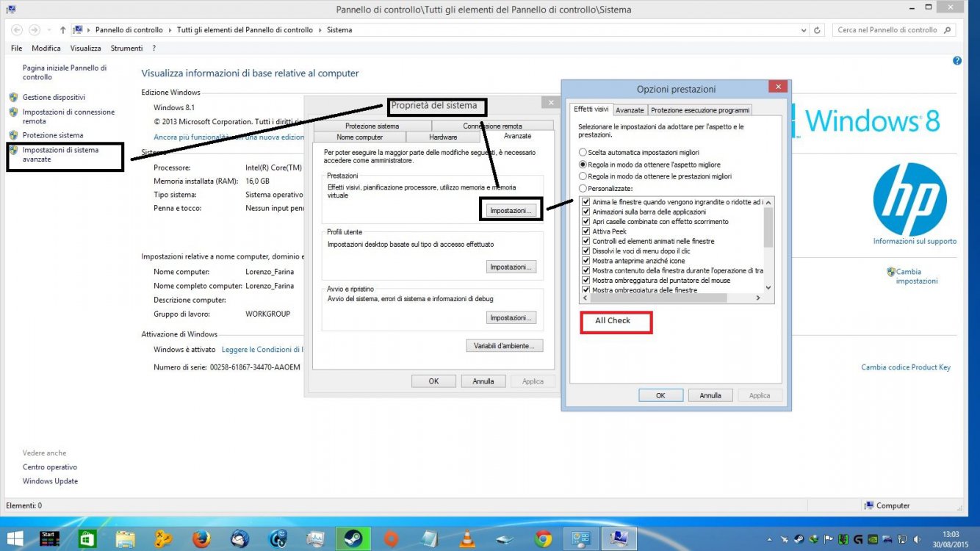
Task: Select Regola per ottenere l'aspetto migliore
Action: 583,165
